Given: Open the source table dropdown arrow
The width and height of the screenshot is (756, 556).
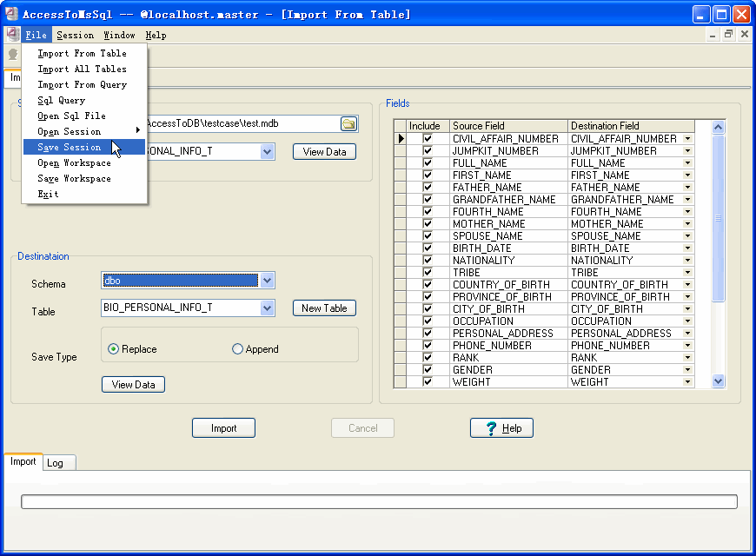Looking at the screenshot, I should coord(267,151).
